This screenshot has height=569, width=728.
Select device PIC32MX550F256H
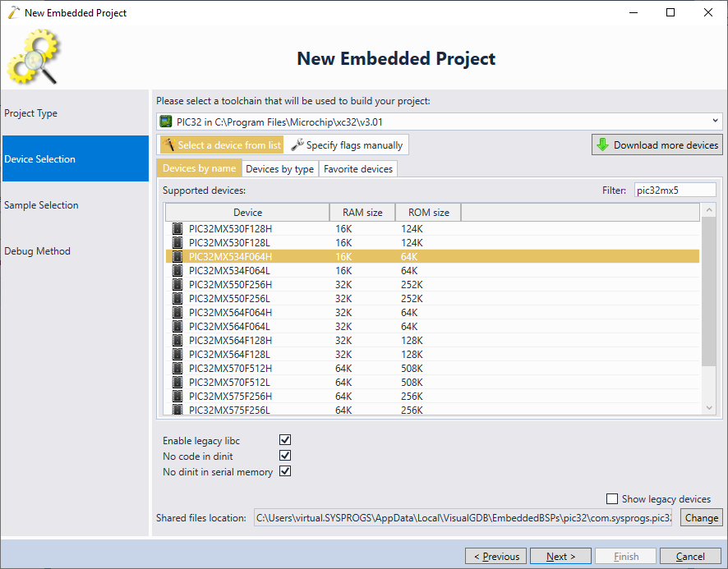click(432, 284)
